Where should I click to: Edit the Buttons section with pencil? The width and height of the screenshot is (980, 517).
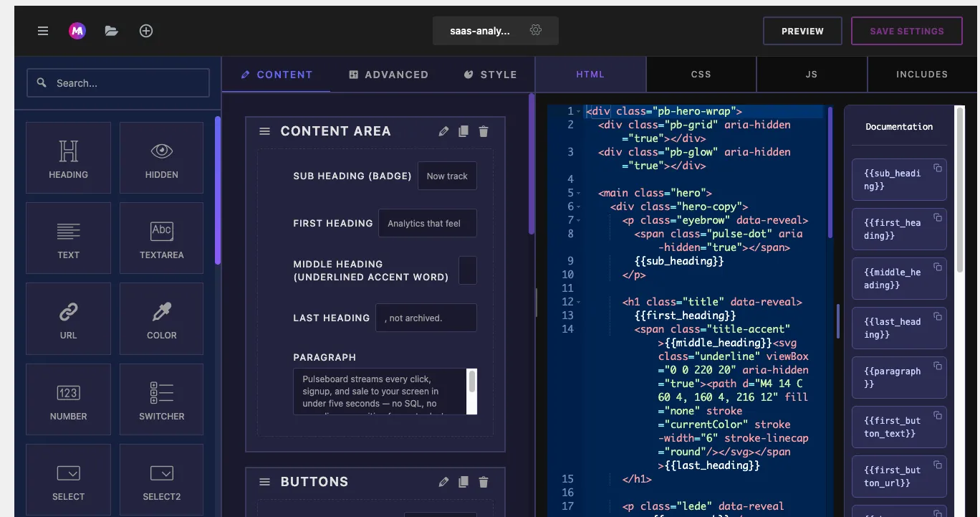point(443,482)
